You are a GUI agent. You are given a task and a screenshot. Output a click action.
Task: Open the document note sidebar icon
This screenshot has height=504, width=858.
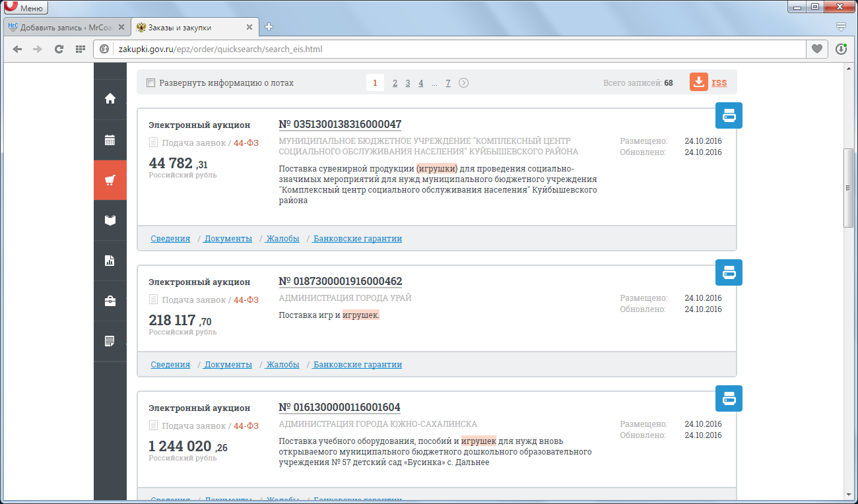coord(110,341)
